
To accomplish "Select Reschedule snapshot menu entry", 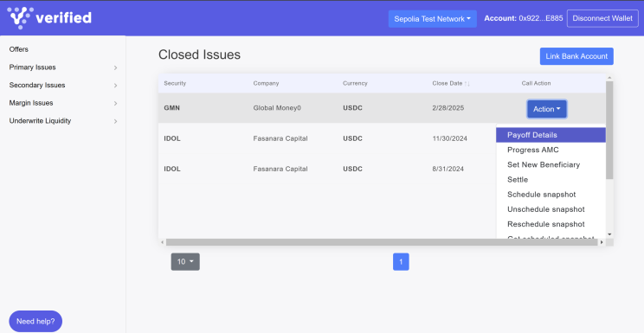I will 551,224.
